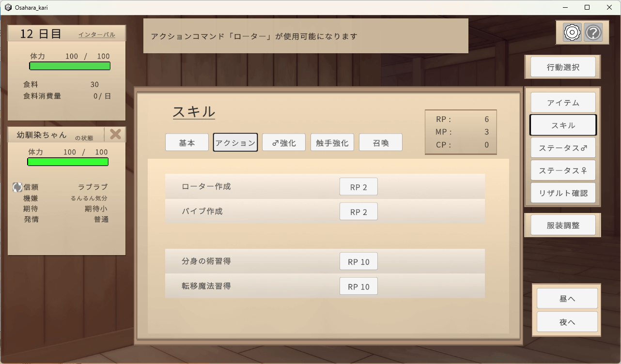Screen dimensions: 621x364
Task: Click the question mark help icon
Action: pos(593,32)
